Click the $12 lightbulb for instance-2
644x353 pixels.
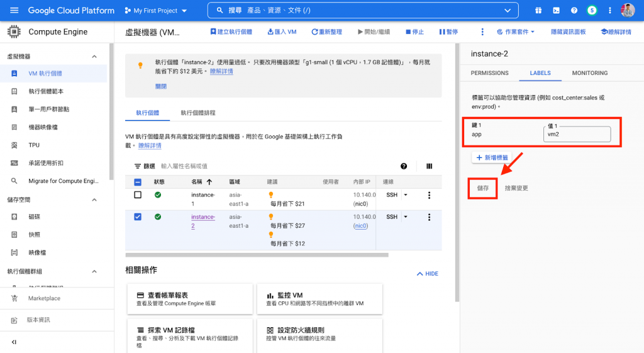click(x=270, y=235)
